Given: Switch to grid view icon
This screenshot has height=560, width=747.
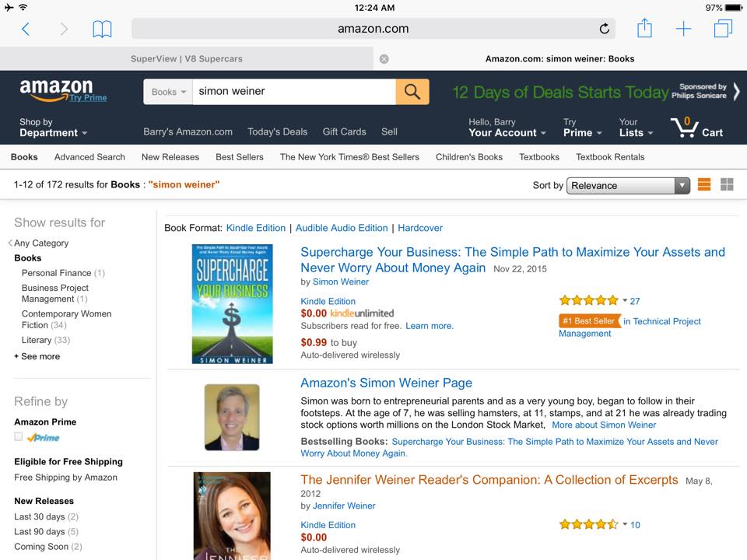Looking at the screenshot, I should [x=727, y=185].
